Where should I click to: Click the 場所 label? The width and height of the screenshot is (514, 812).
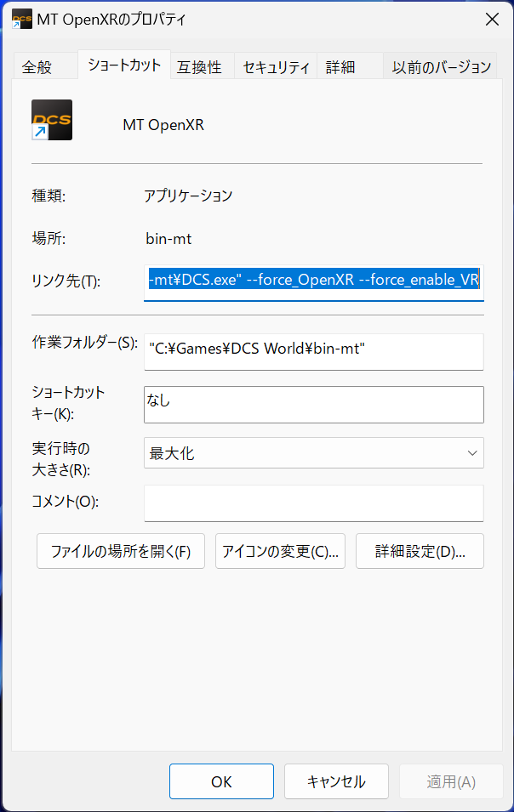point(49,238)
